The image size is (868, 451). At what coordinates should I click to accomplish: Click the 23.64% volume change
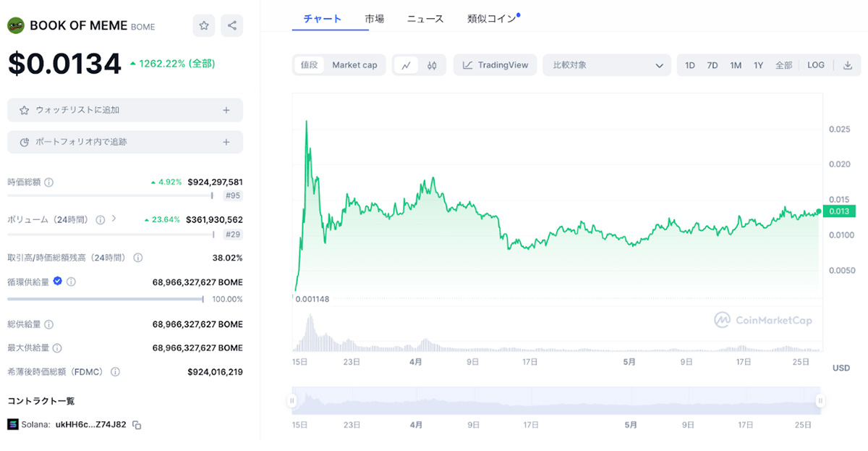(162, 219)
